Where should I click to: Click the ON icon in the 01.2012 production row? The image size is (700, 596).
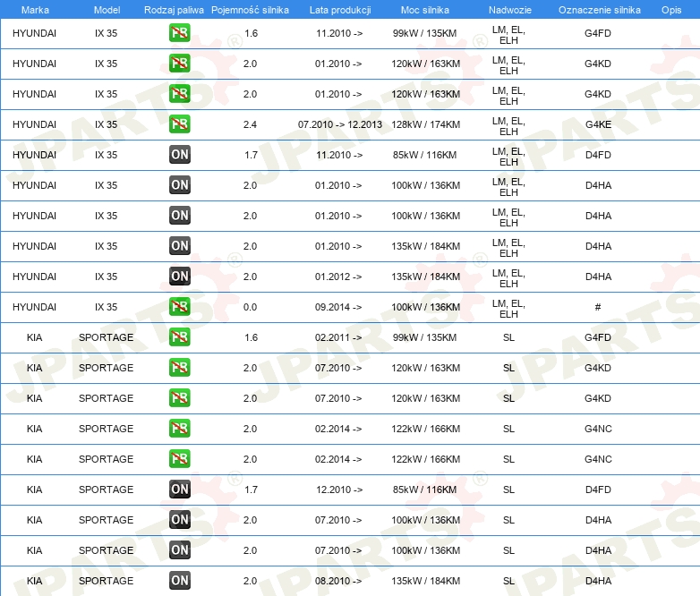[x=180, y=277]
